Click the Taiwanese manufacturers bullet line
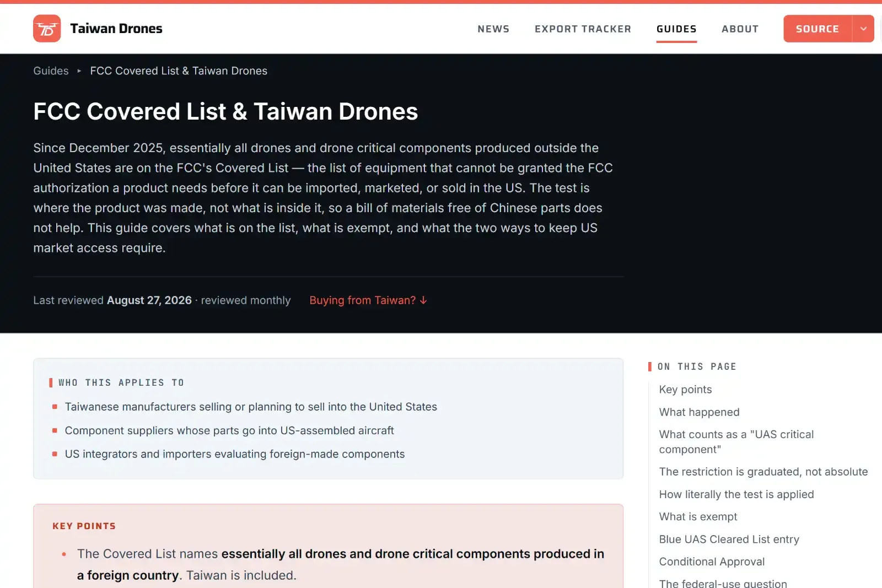The height and width of the screenshot is (588, 882). click(x=251, y=407)
